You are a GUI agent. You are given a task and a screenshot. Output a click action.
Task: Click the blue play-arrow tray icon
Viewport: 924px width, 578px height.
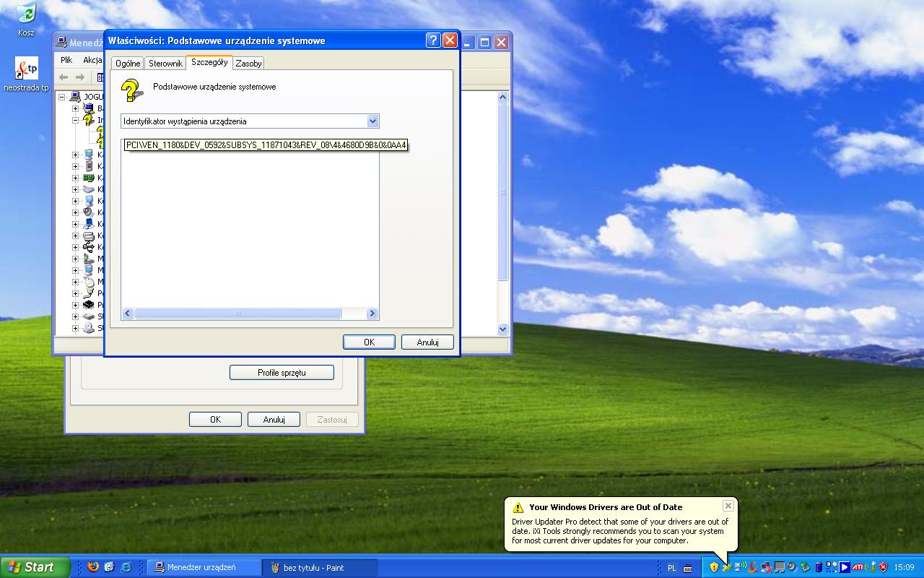[845, 567]
